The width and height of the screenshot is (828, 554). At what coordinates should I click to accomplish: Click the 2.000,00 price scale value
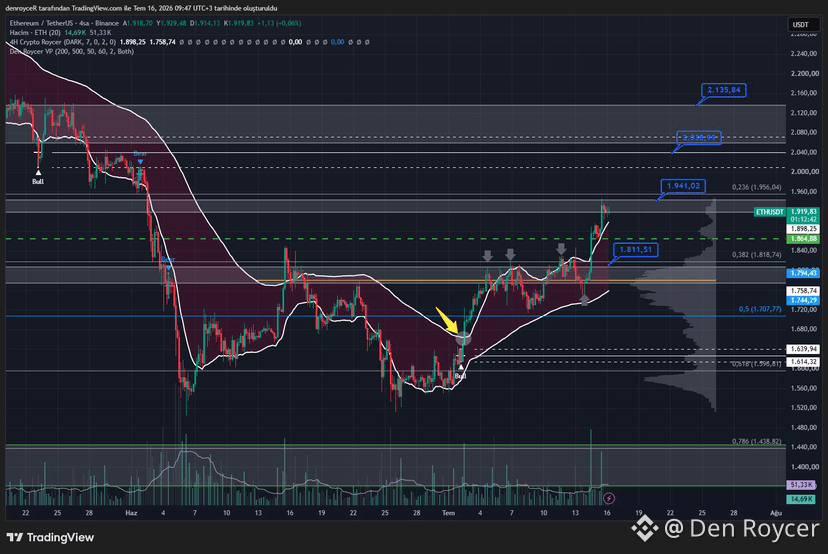click(804, 172)
